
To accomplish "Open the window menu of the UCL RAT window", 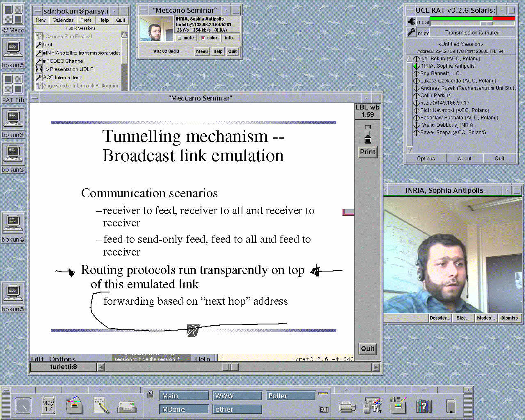I will (x=410, y=10).
